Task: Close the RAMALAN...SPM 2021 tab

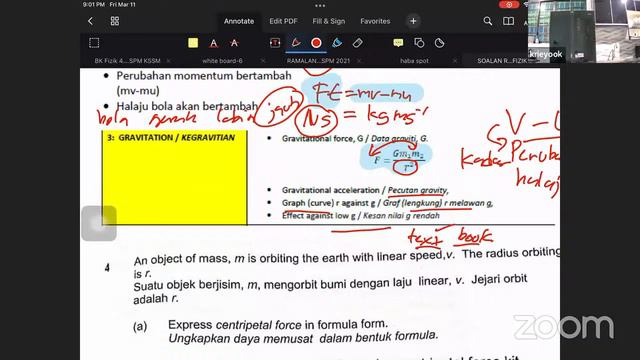Action: [x=359, y=61]
